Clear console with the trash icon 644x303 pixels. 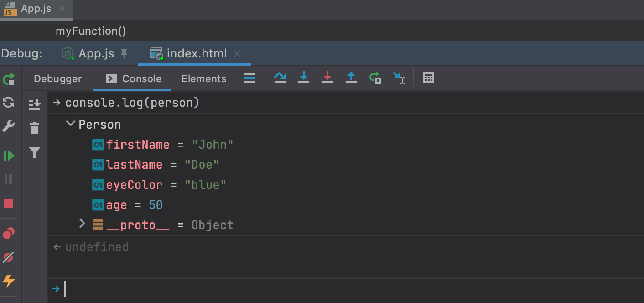coord(35,128)
